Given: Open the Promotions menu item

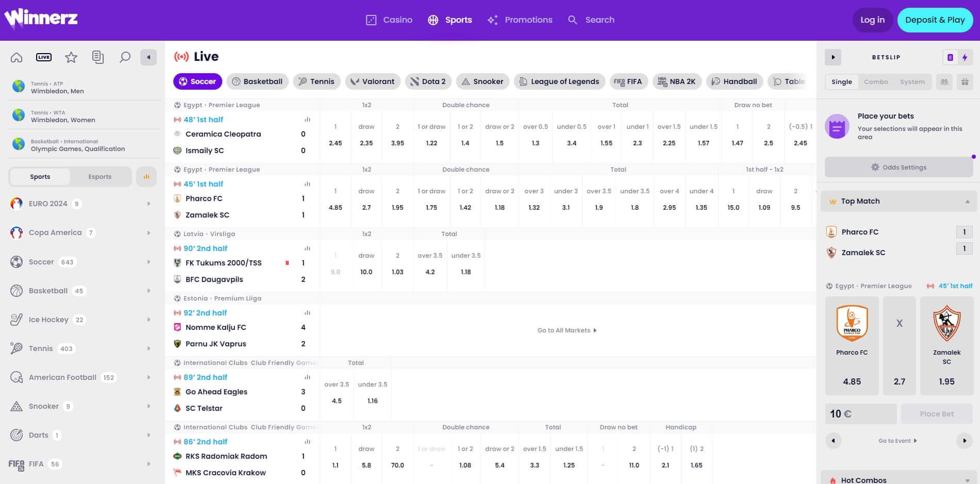Looking at the screenshot, I should coord(528,20).
